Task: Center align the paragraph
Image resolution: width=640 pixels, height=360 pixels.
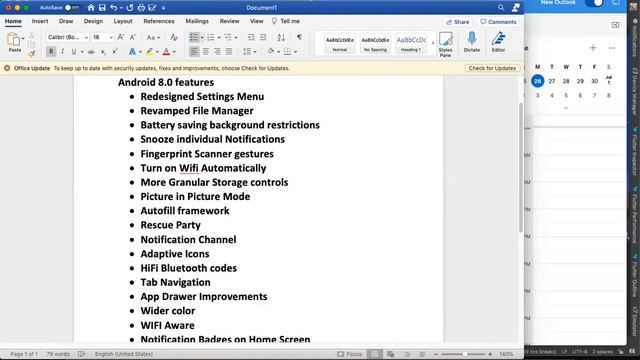Action: 206,52
